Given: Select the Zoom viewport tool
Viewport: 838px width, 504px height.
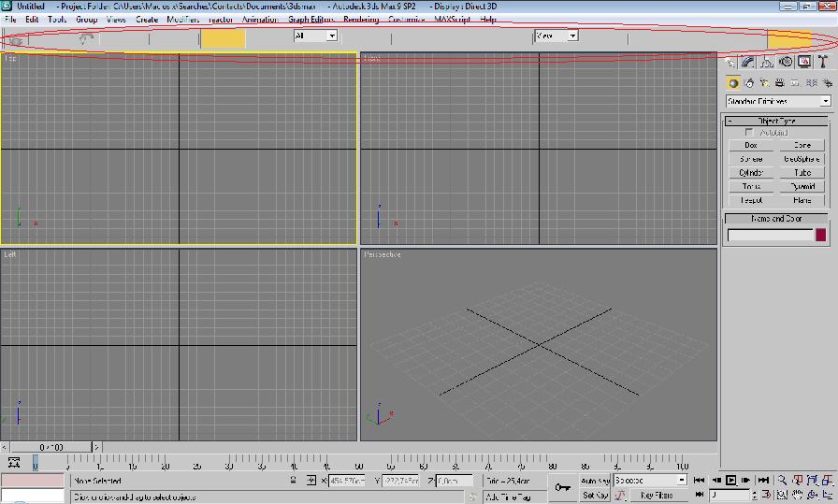Looking at the screenshot, I should click(782, 480).
